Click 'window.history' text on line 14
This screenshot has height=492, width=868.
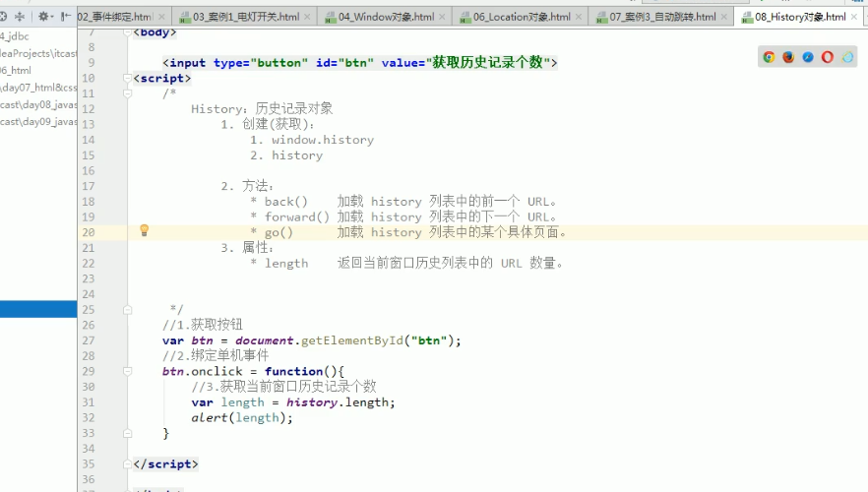click(x=323, y=140)
